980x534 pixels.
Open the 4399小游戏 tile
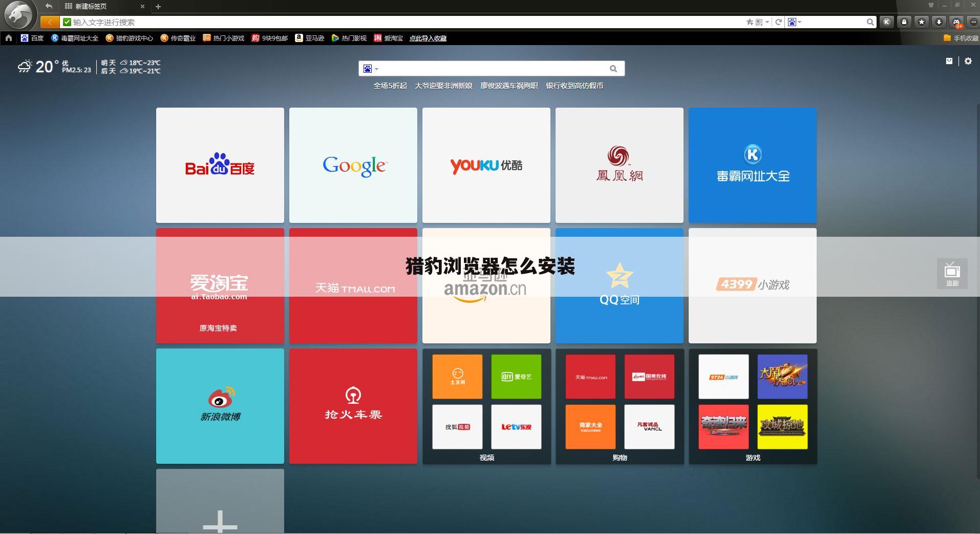tap(753, 285)
